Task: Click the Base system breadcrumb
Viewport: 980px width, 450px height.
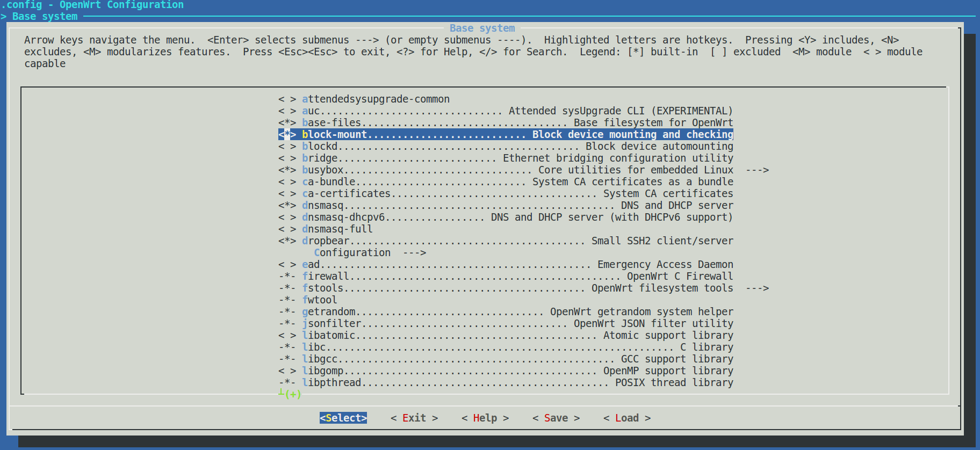Action: [x=45, y=17]
